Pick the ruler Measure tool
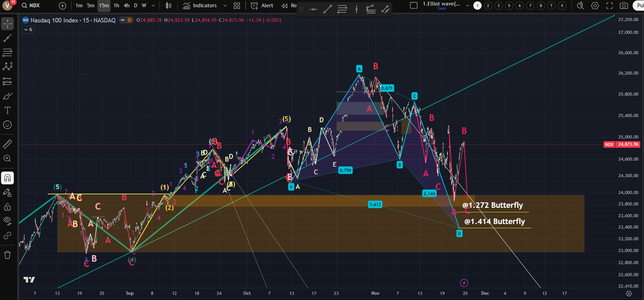Screen dimensions: 644x300 [7, 144]
